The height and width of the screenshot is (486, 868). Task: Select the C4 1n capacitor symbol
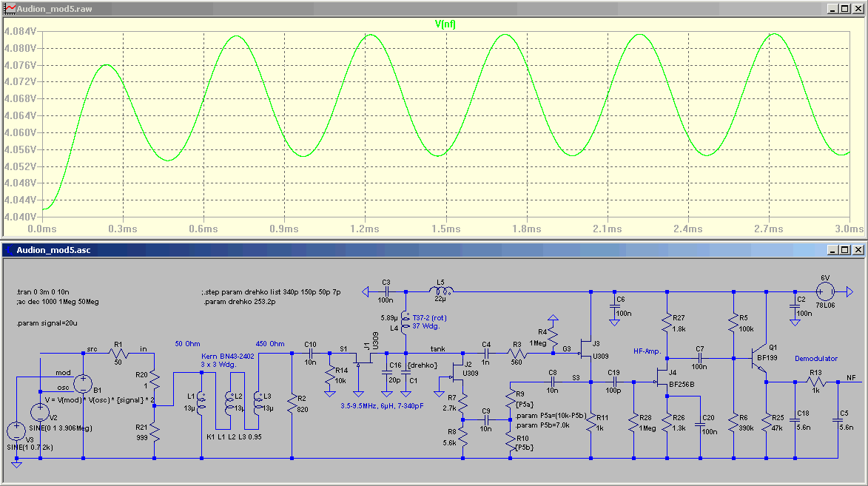(x=486, y=353)
